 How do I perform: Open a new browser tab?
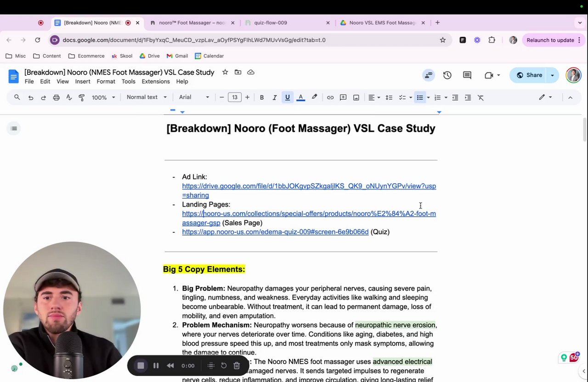coord(437,22)
